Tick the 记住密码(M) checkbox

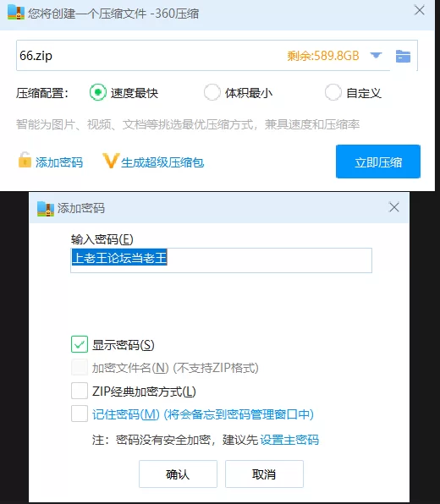tap(80, 414)
